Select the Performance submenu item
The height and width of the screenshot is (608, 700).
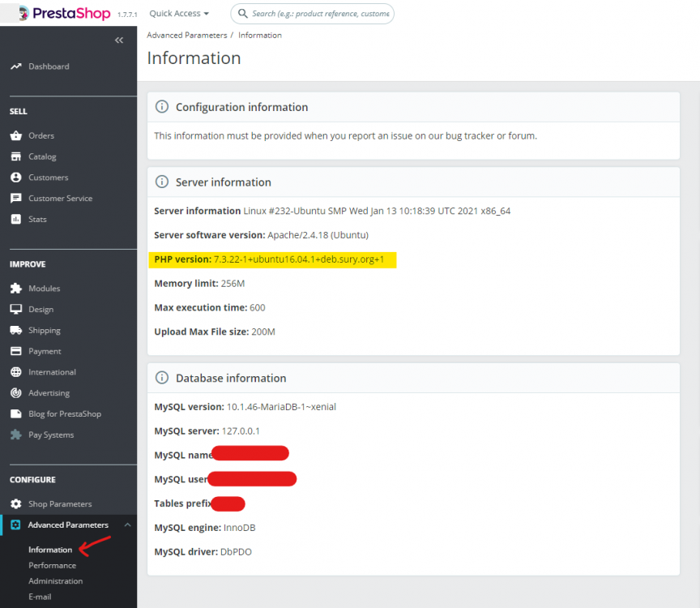(52, 565)
